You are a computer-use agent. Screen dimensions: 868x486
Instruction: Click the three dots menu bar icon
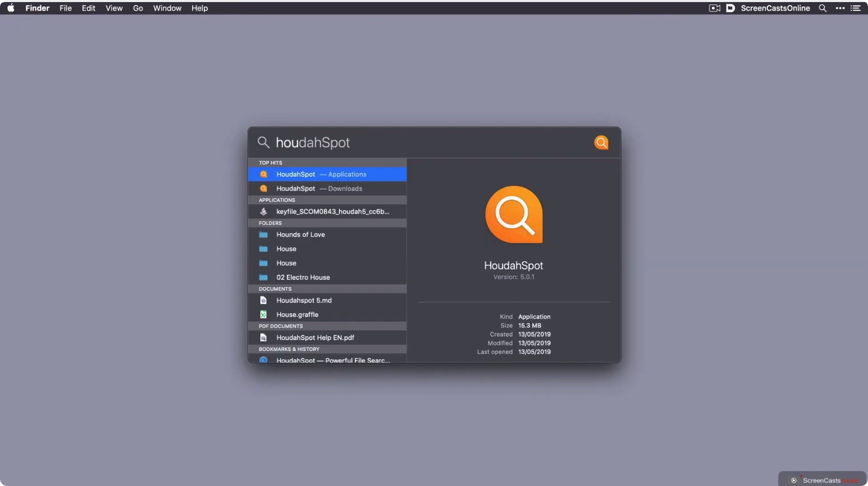pyautogui.click(x=840, y=8)
